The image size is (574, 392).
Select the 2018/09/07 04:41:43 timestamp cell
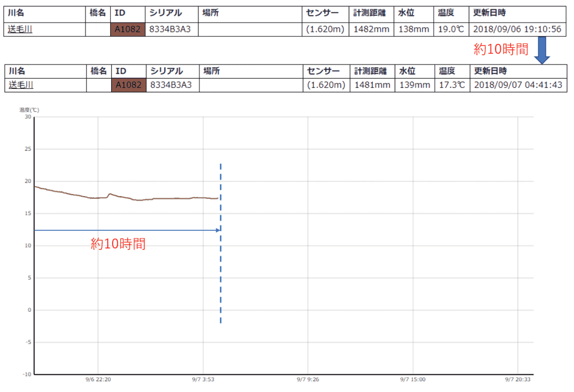click(518, 85)
